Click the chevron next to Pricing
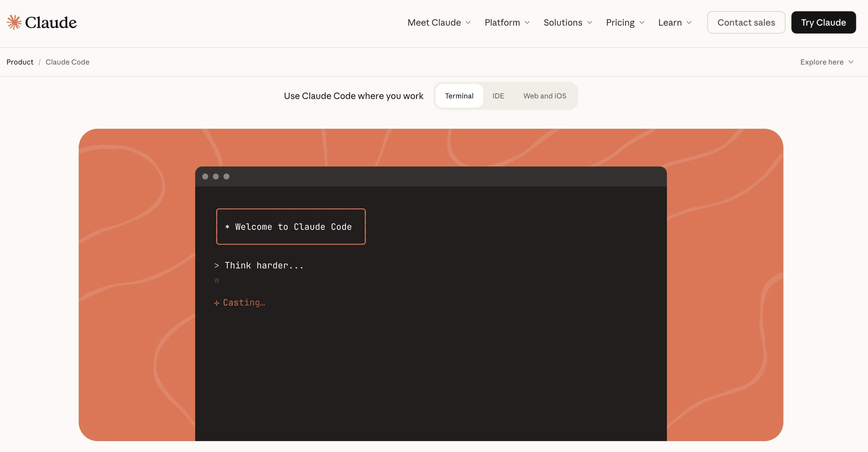 pos(642,23)
